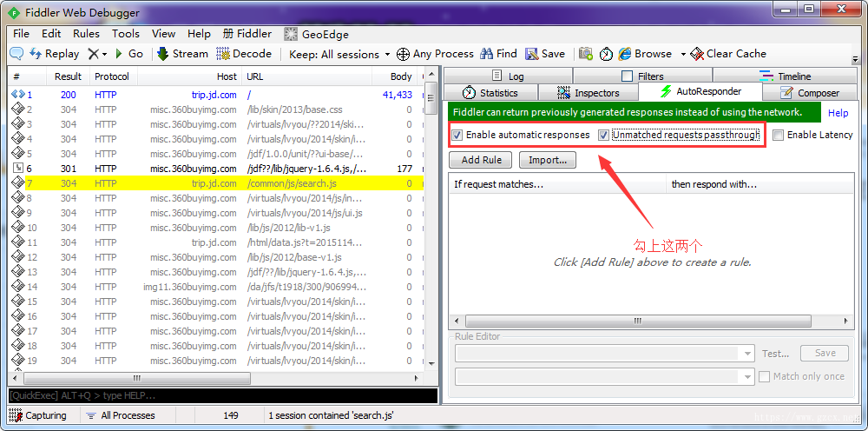The height and width of the screenshot is (431, 868).
Task: Open the Edit menu
Action: pos(51,34)
